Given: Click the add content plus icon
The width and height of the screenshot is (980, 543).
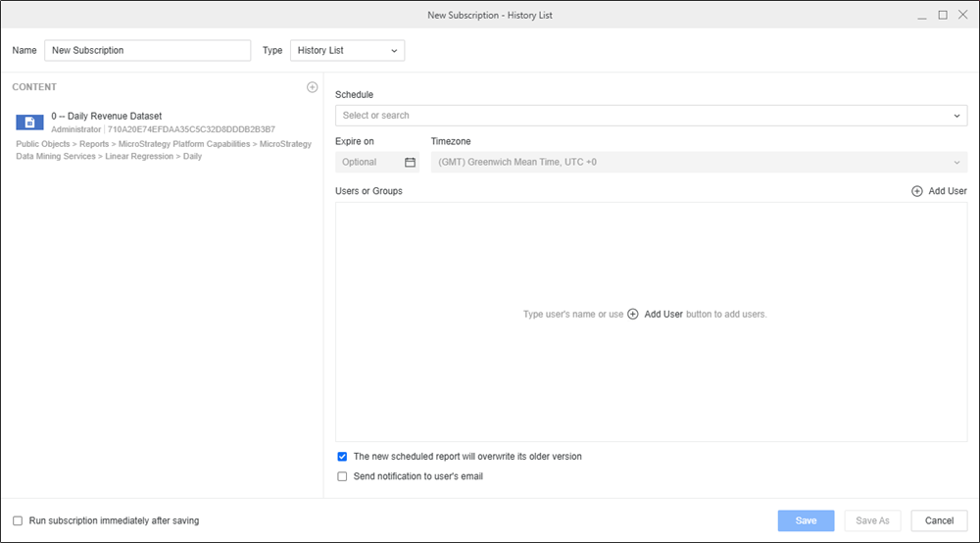Looking at the screenshot, I should pos(312,87).
